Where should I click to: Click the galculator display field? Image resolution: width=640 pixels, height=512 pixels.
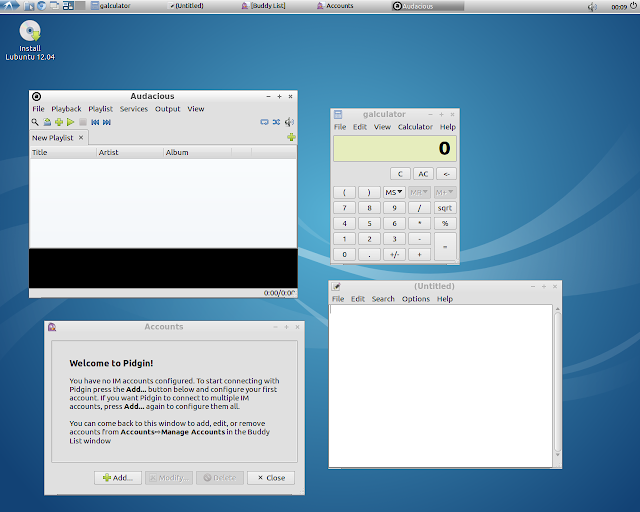coord(395,148)
